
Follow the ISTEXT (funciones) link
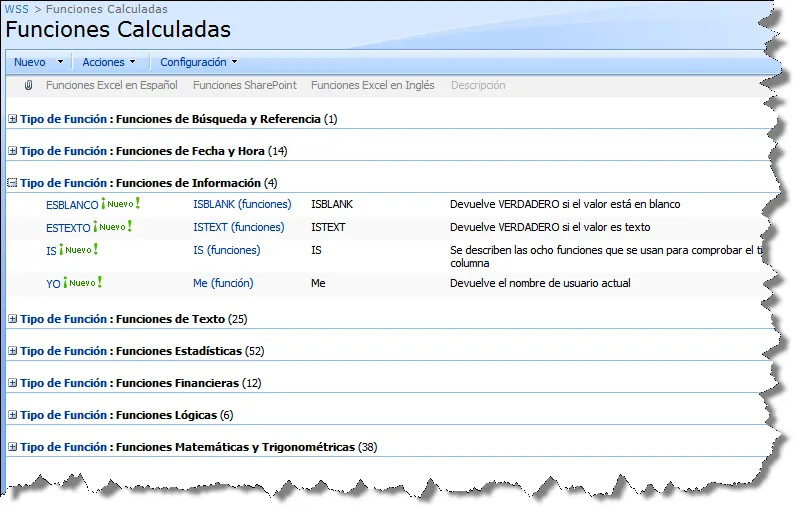click(x=239, y=227)
